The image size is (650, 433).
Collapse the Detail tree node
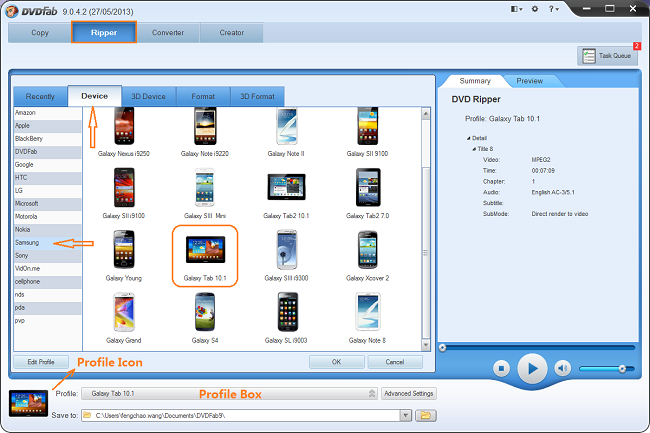468,138
